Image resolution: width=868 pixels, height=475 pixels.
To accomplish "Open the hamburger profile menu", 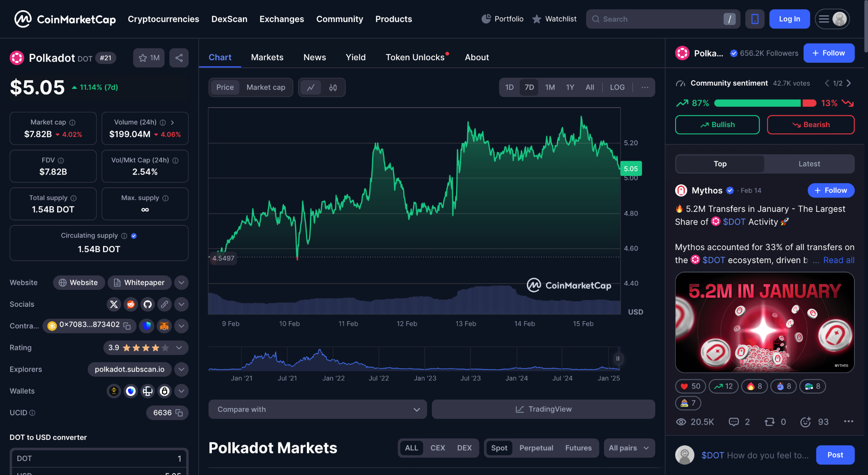I will coord(832,19).
